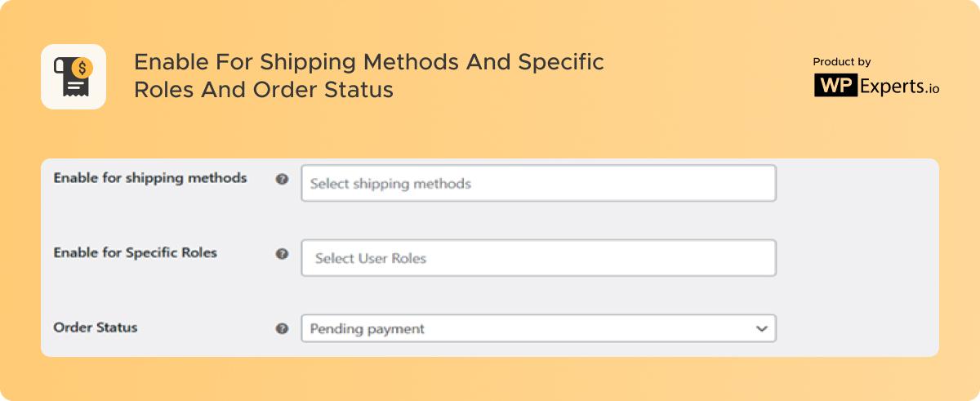Open the Select User Roles multiselect
Viewport: 980px width, 401px height.
[x=538, y=258]
